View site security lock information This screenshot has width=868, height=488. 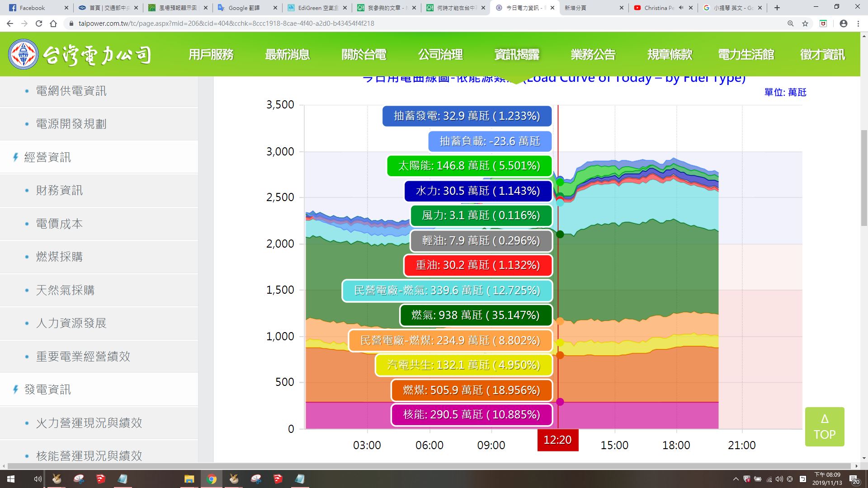pos(71,23)
